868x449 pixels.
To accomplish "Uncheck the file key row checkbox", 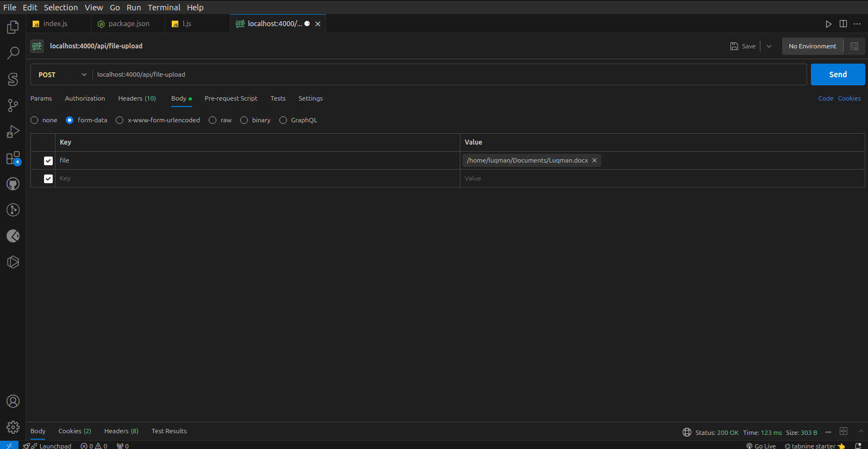I will [x=48, y=161].
